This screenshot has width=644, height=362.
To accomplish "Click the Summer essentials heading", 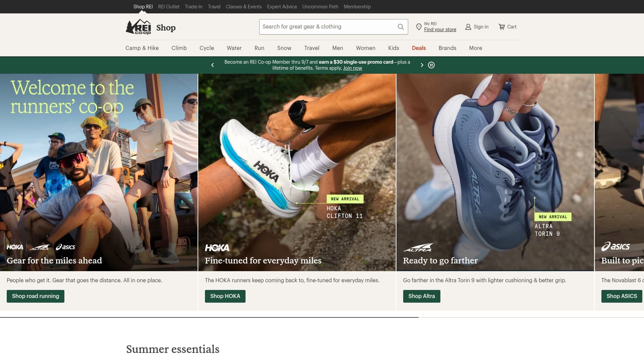I will coord(173,349).
